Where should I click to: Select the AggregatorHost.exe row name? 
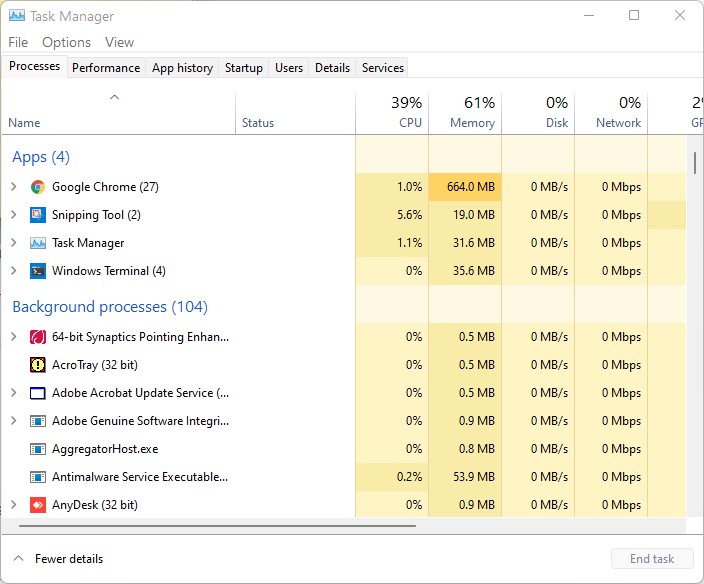coord(105,449)
